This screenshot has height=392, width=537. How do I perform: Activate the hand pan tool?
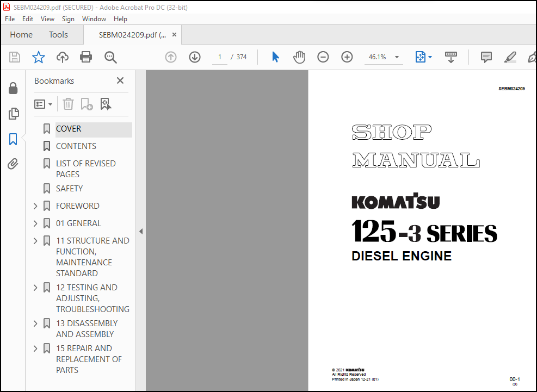(x=299, y=57)
